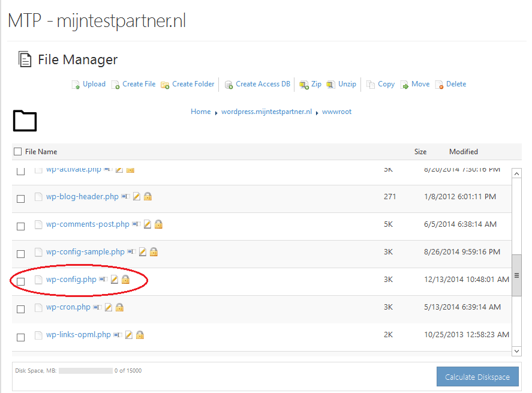The width and height of the screenshot is (532, 393).
Task: Click the Delete toolbar option
Action: coord(456,84)
